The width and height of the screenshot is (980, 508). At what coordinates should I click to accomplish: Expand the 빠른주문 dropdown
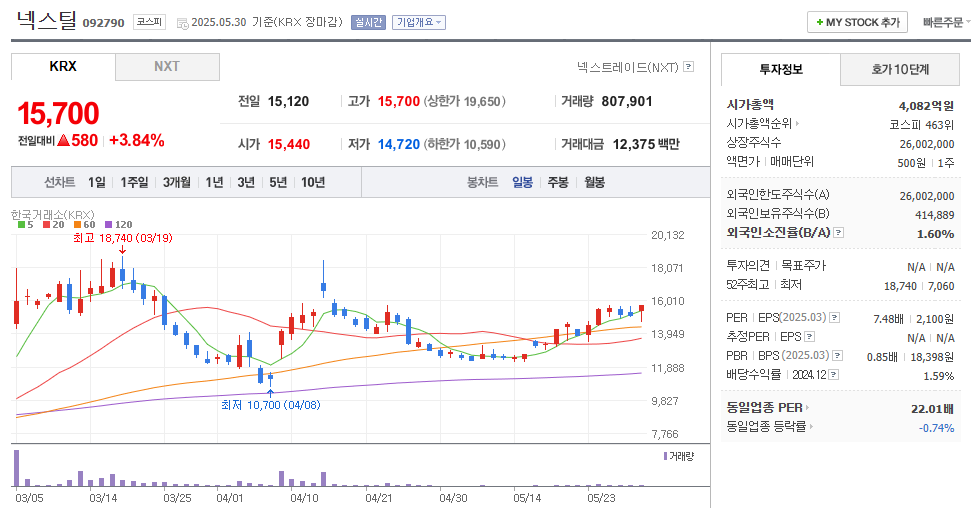click(x=947, y=22)
